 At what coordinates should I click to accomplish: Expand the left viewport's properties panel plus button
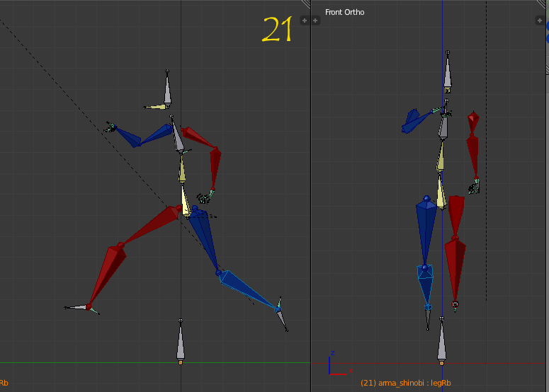[305, 21]
